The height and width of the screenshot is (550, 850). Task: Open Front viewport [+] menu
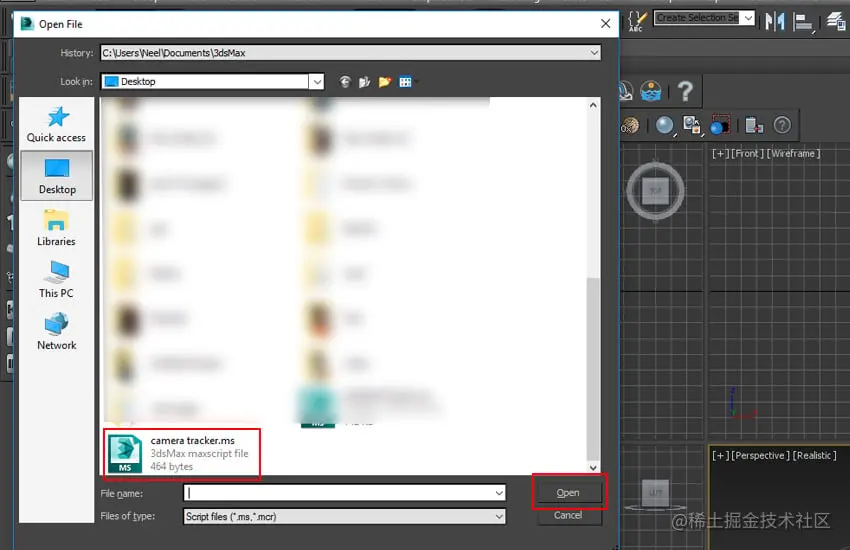[720, 154]
